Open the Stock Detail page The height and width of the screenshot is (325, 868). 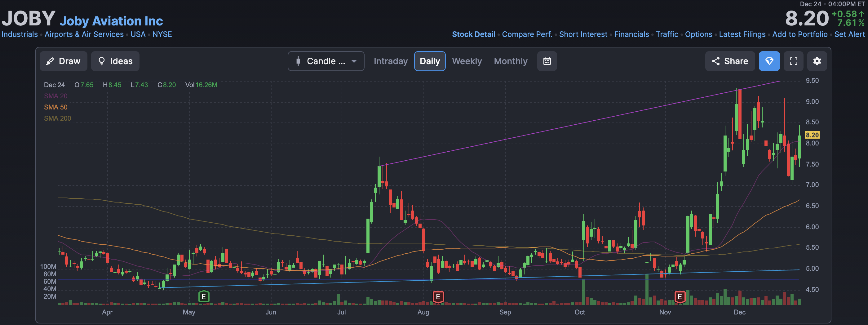[x=473, y=34]
